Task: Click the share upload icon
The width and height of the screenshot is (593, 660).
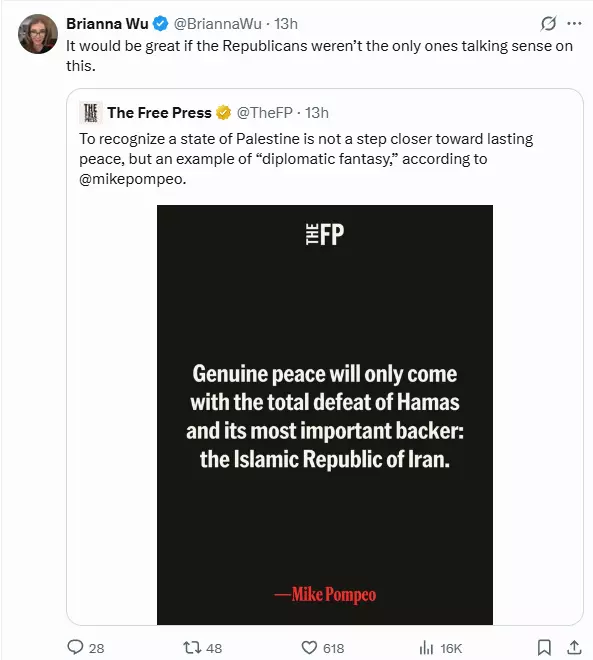Action: coord(574,647)
